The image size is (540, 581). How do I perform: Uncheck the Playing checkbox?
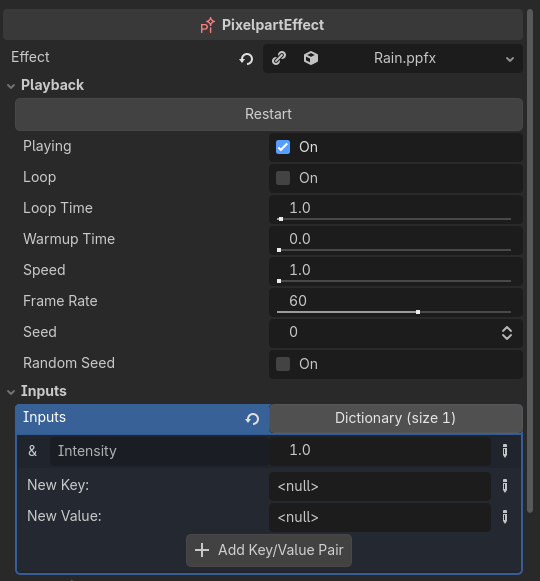pos(283,147)
